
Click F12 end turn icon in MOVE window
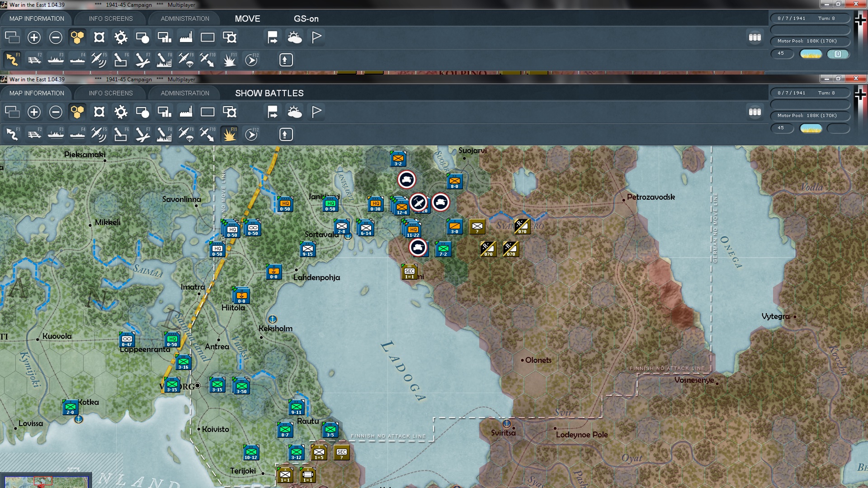tap(251, 60)
